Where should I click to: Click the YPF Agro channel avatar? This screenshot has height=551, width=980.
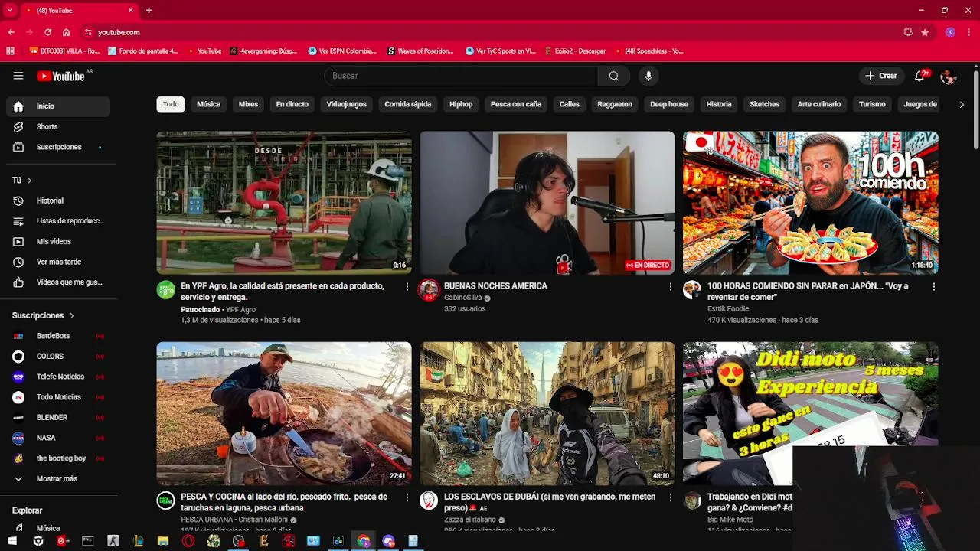[x=165, y=290]
